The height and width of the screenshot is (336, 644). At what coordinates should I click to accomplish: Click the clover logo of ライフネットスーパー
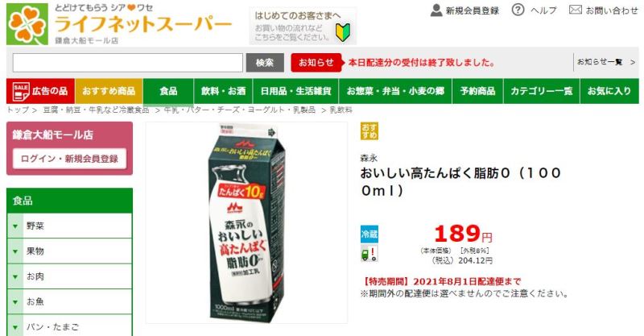(27, 24)
